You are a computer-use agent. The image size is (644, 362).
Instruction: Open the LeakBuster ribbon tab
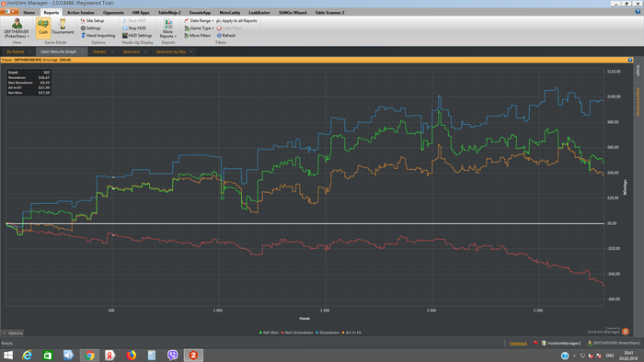click(x=259, y=12)
